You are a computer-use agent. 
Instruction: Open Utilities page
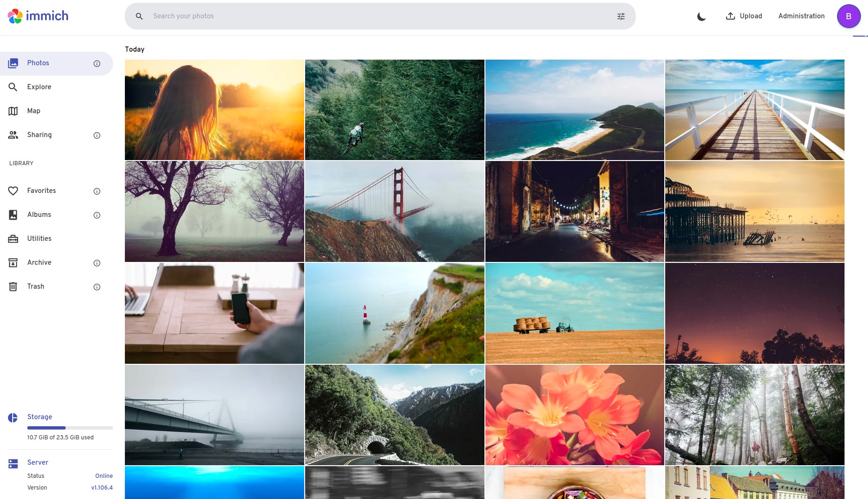pos(56,238)
